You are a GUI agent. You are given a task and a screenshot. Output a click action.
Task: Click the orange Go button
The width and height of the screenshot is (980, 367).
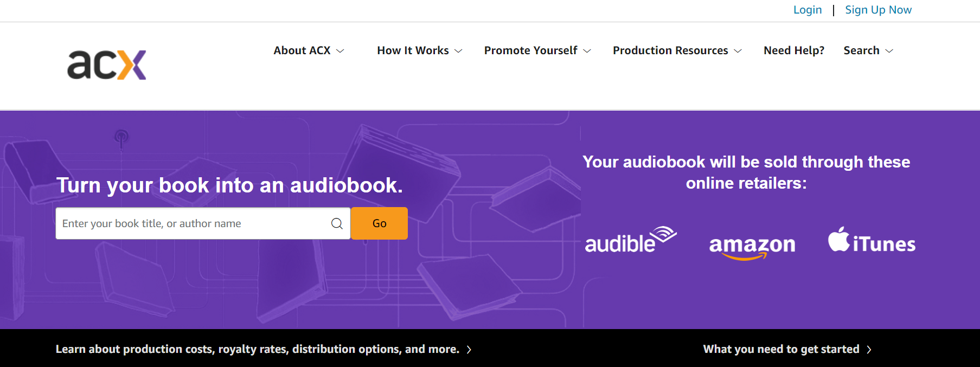tap(379, 223)
